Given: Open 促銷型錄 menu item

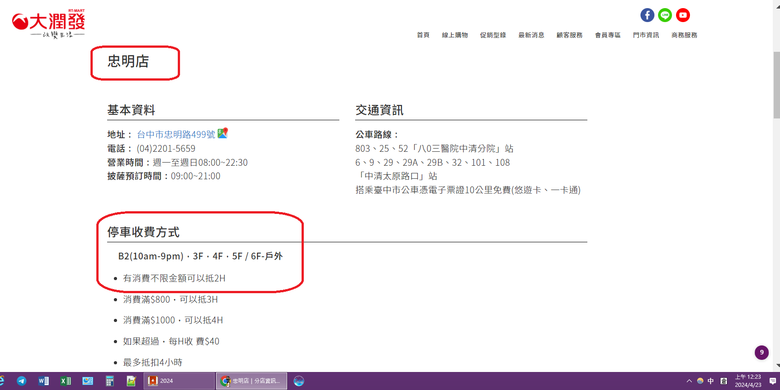Looking at the screenshot, I should [x=493, y=35].
